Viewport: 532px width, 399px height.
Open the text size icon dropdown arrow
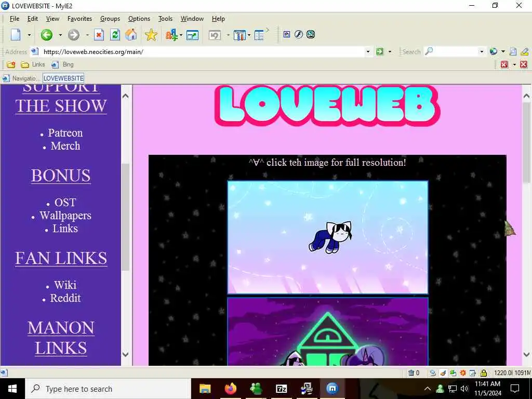click(181, 35)
